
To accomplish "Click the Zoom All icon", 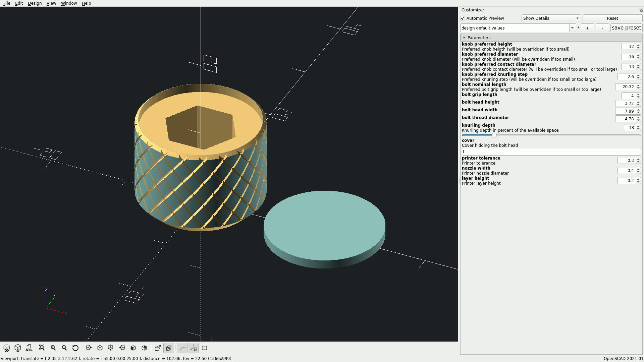I will tap(42, 348).
